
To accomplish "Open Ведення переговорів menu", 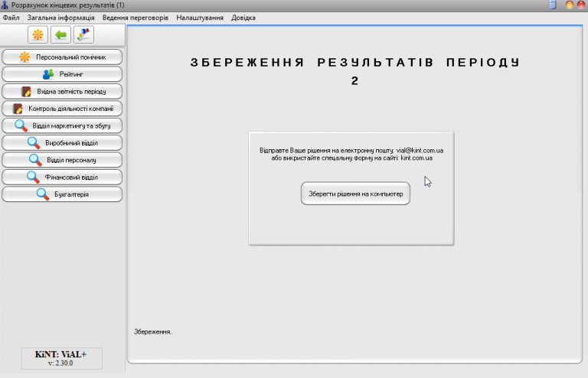I will [136, 18].
